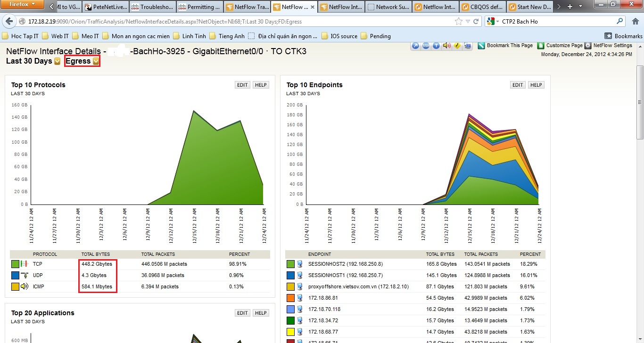Open the proxyoffshore.vietsov.com.vn endpoint link
This screenshot has height=343, width=644.
[x=358, y=286]
